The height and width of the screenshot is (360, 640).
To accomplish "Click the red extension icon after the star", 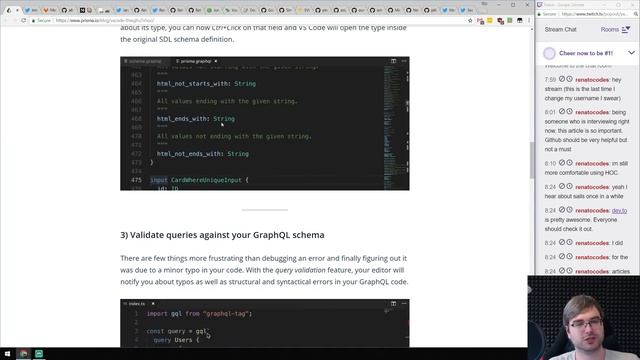I will pos(480,20).
